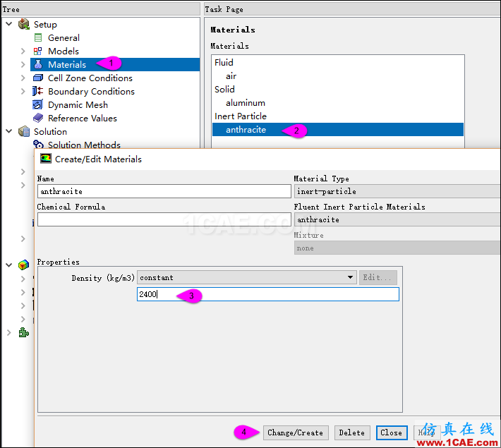This screenshot has width=501, height=448.
Task: Click the Solution calculator icon
Action: tap(24, 131)
